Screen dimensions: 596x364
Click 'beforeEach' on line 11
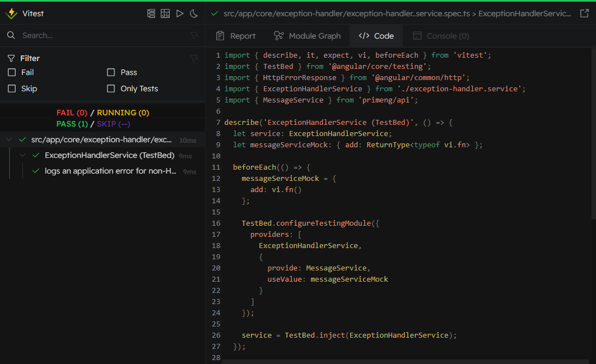click(x=254, y=167)
